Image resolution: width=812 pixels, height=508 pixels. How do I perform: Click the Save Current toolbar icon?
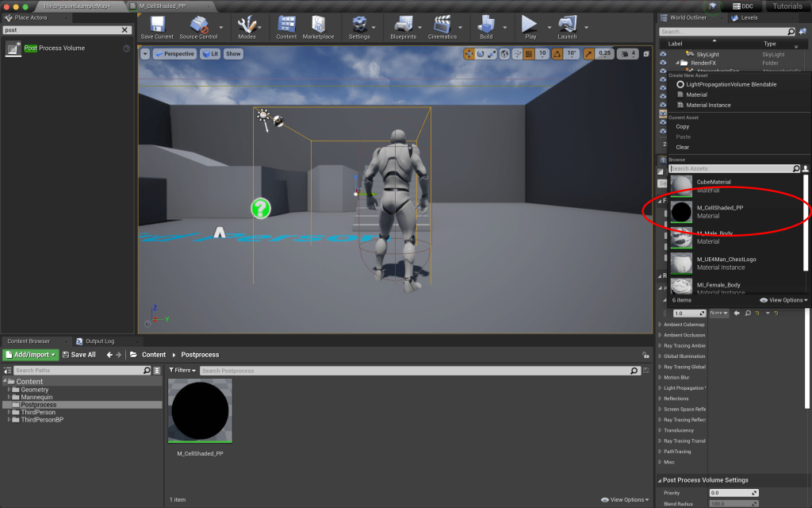[156, 25]
